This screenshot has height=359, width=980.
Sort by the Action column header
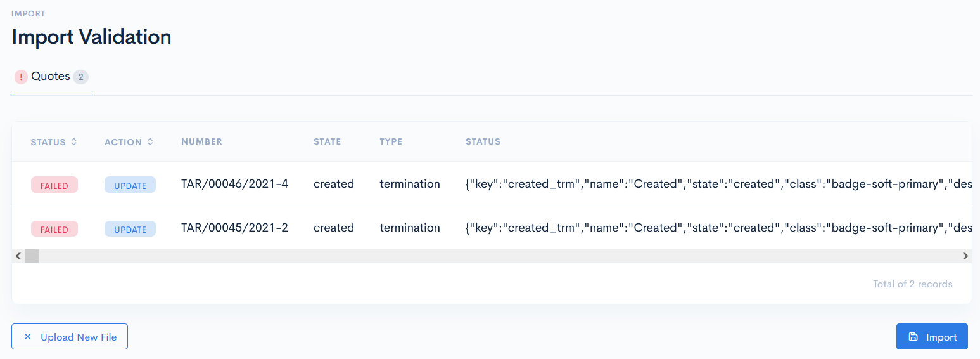coord(123,142)
